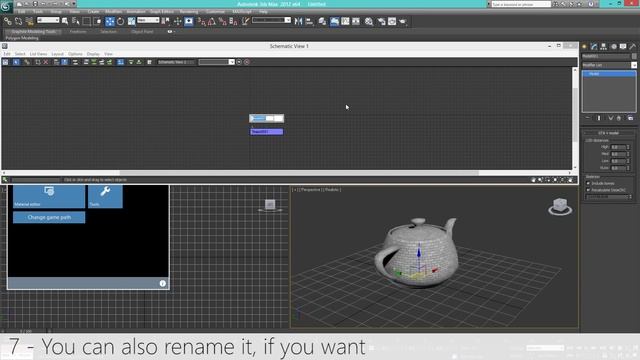Screen dimensions: 640x360
Task: Click the Angle Snap toggle icon
Action: pyautogui.click(x=212, y=21)
